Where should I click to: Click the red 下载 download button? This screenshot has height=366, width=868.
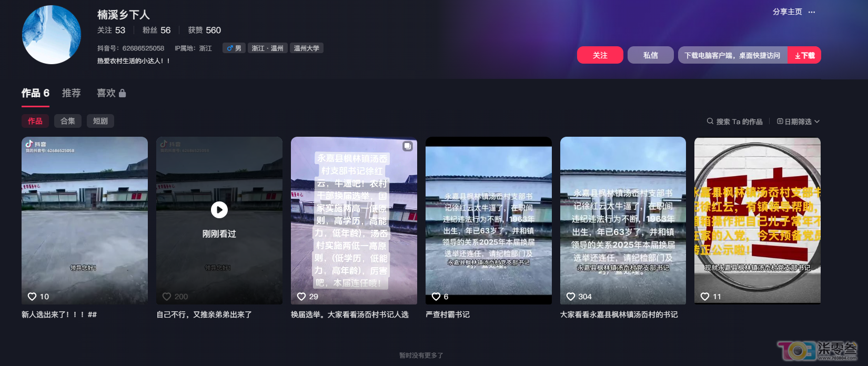[804, 55]
